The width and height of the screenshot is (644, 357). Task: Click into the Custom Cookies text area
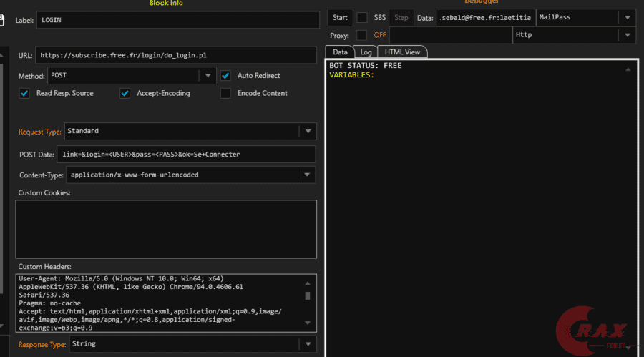(165, 229)
